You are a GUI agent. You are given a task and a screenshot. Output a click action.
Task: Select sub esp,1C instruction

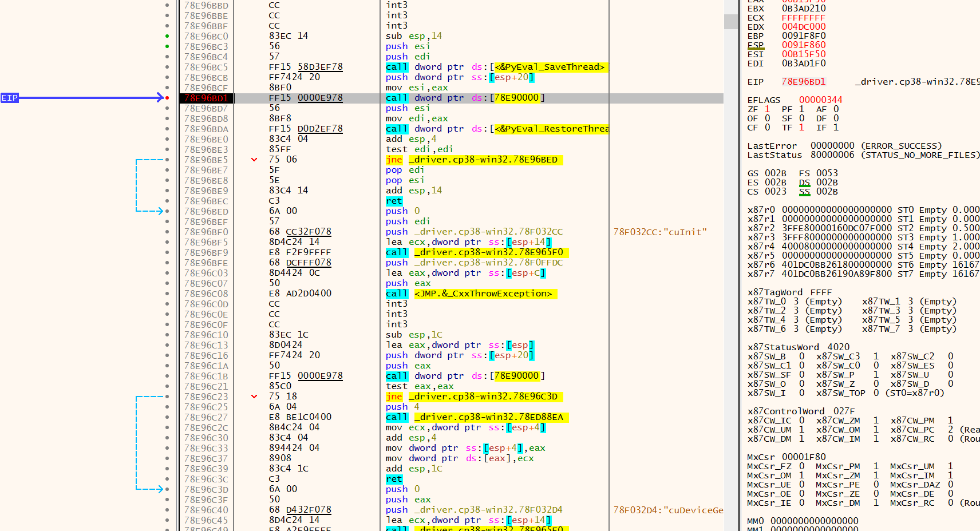point(414,335)
